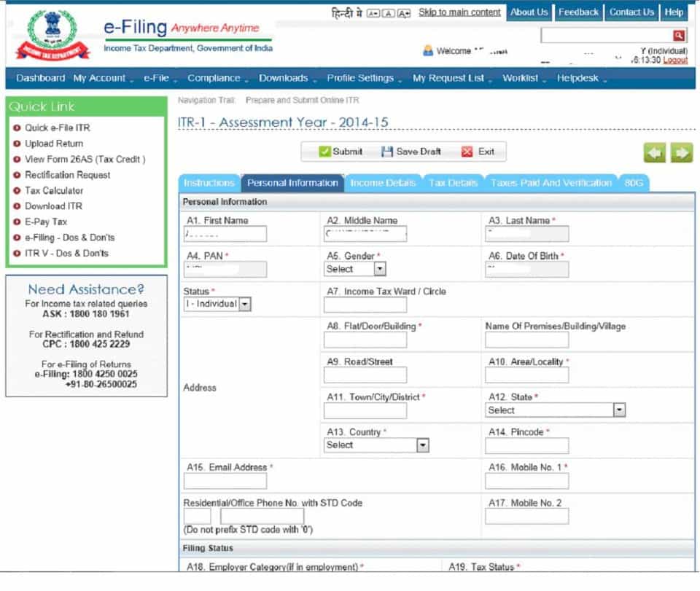Image resolution: width=700 pixels, height=591 pixels.
Task: Click the A14 Pincode field
Action: click(526, 445)
